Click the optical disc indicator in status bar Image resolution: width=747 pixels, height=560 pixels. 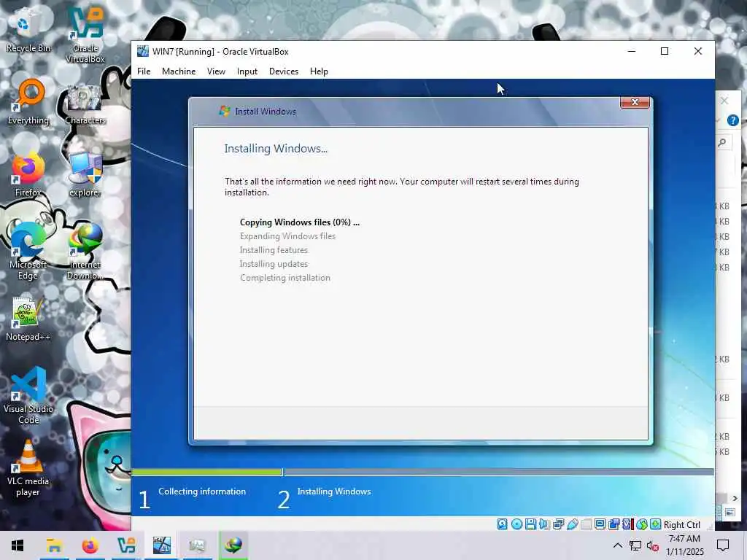click(517, 524)
